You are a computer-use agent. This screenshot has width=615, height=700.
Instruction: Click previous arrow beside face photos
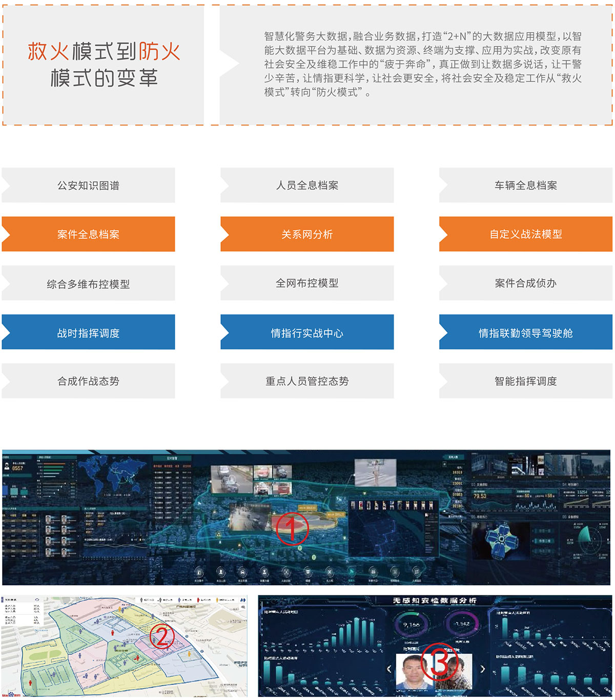[x=389, y=669]
